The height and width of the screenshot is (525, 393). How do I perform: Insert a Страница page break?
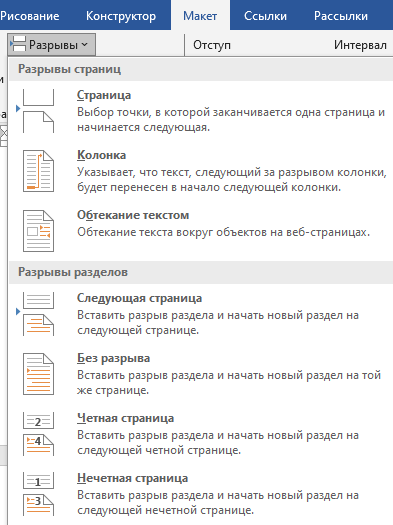201,111
